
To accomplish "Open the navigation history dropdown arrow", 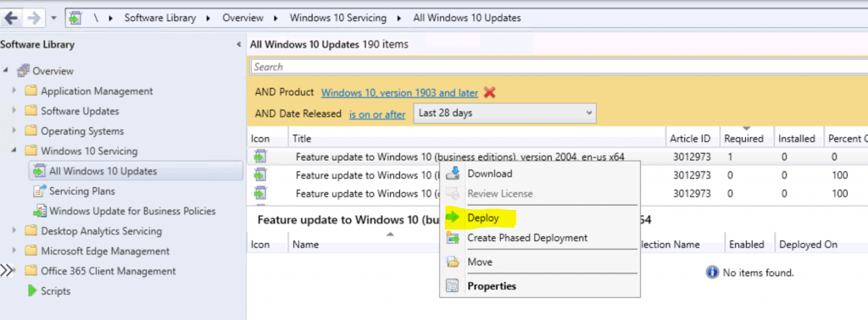I will click(x=53, y=18).
